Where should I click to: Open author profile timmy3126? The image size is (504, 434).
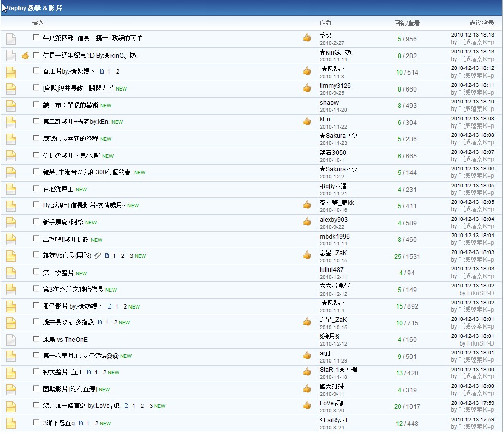click(335, 85)
